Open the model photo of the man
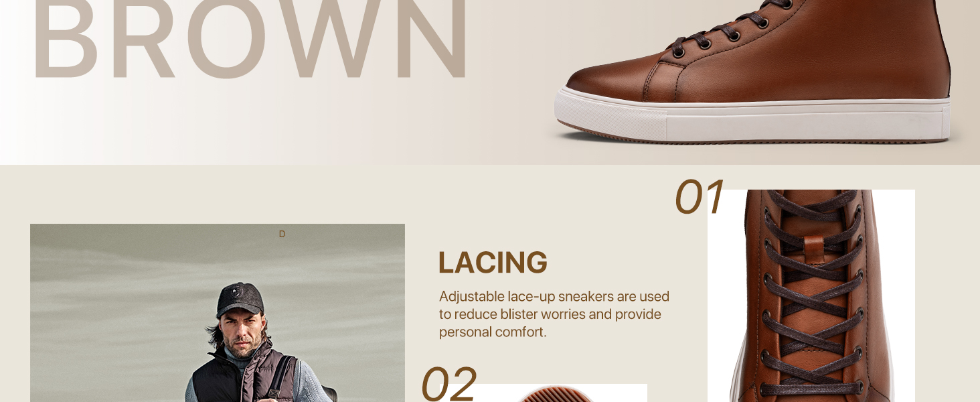This screenshot has height=402, width=980. [218, 313]
